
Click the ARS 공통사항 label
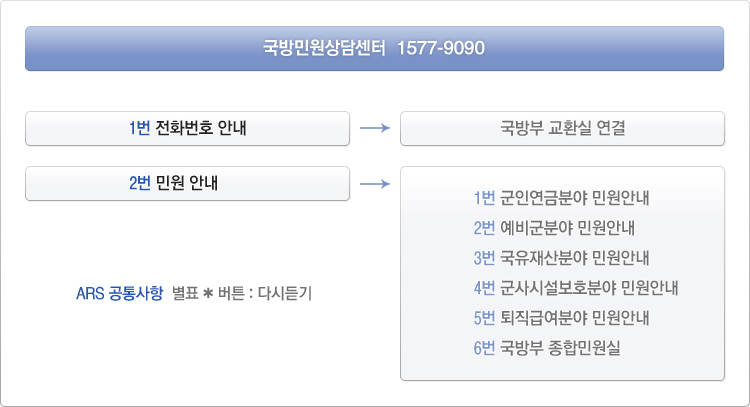coord(120,293)
